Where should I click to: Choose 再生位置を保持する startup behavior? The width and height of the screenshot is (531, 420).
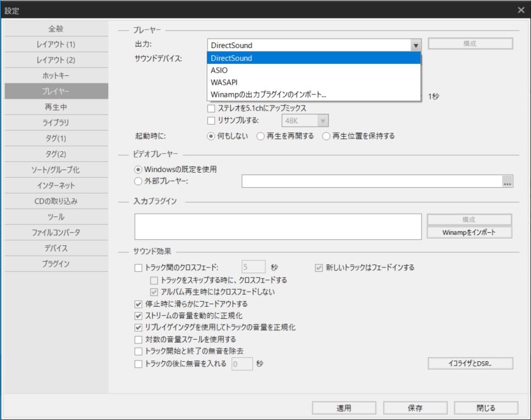tap(326, 135)
